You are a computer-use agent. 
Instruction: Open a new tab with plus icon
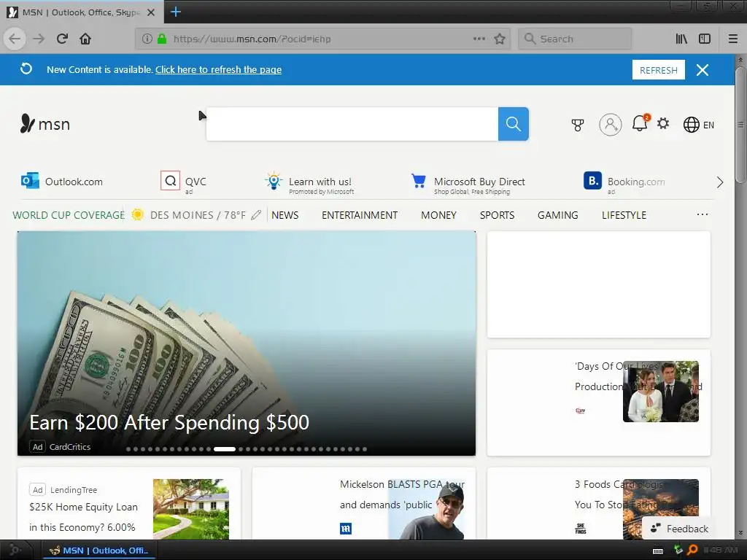(175, 12)
